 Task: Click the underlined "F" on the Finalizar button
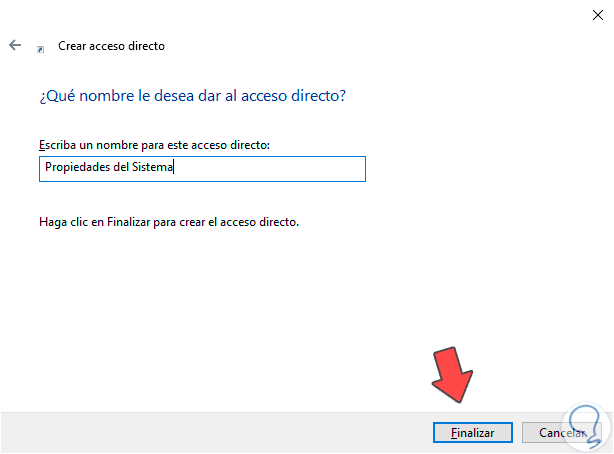pos(454,433)
